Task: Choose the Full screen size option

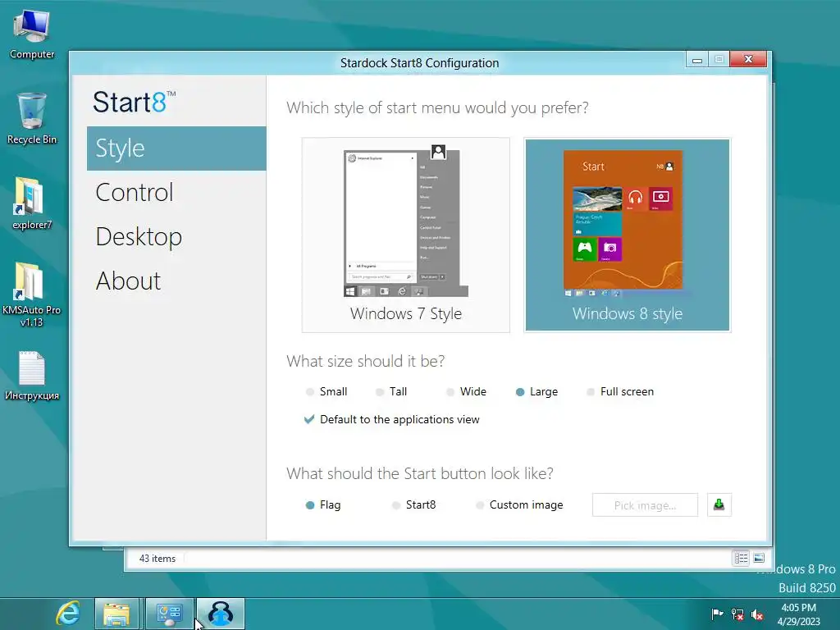Action: [x=620, y=391]
